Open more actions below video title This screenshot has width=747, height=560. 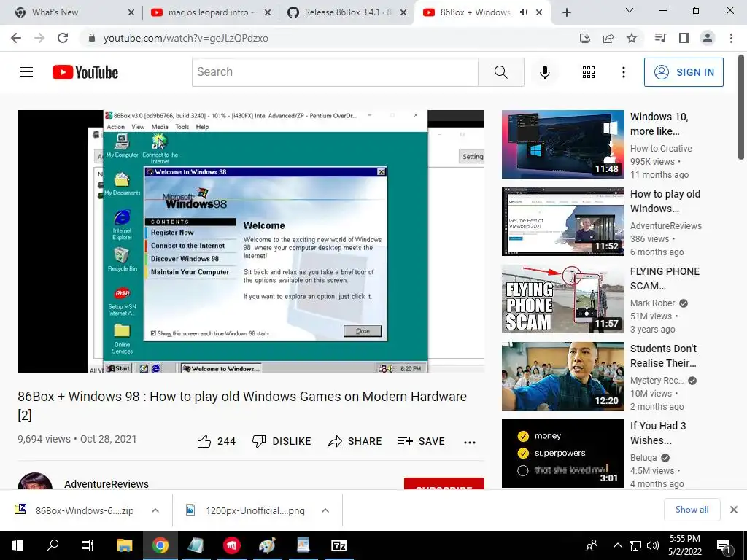(x=469, y=443)
